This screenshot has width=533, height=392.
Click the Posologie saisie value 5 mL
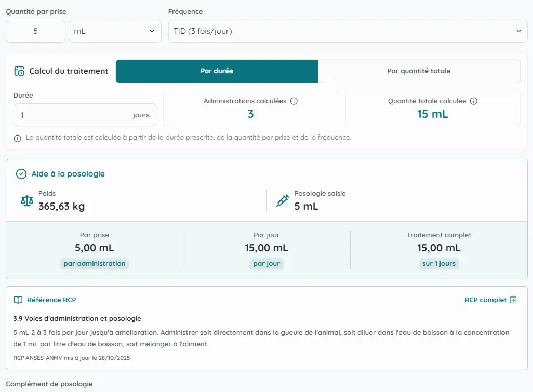[307, 206]
